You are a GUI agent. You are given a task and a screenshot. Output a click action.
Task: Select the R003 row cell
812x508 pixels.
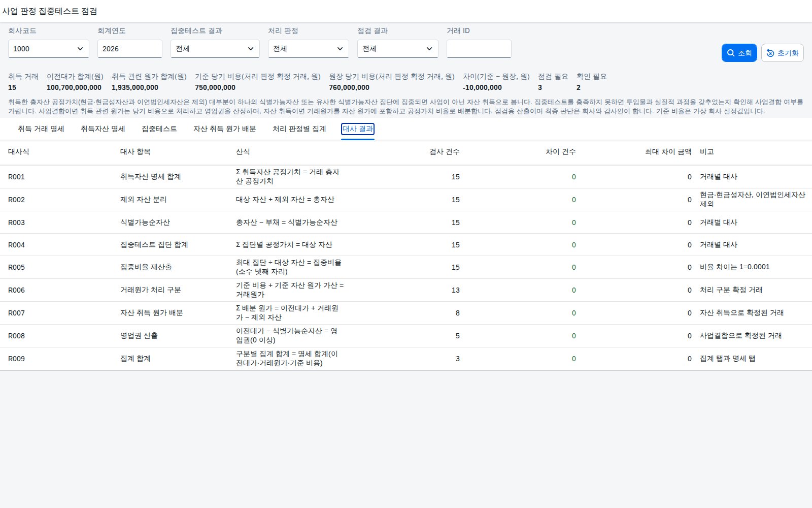[x=16, y=223]
